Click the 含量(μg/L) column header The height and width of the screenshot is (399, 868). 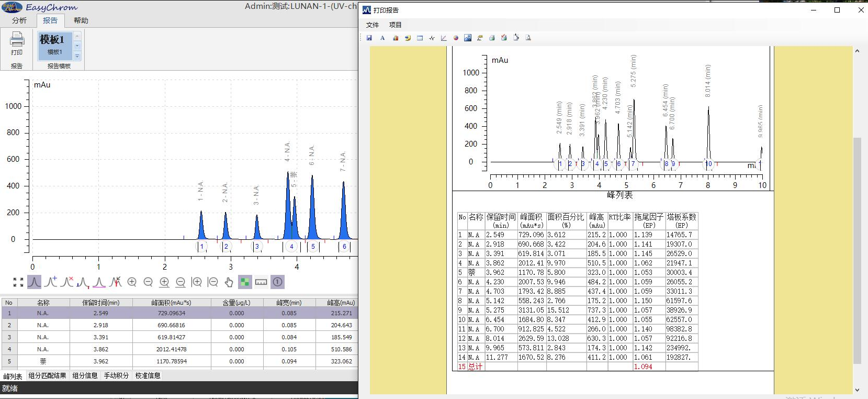pos(236,303)
